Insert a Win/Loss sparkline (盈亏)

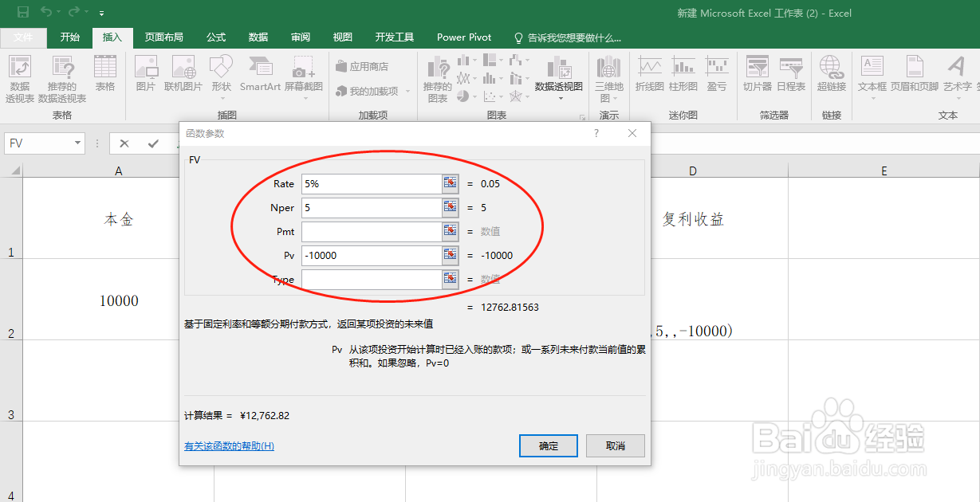[717, 74]
